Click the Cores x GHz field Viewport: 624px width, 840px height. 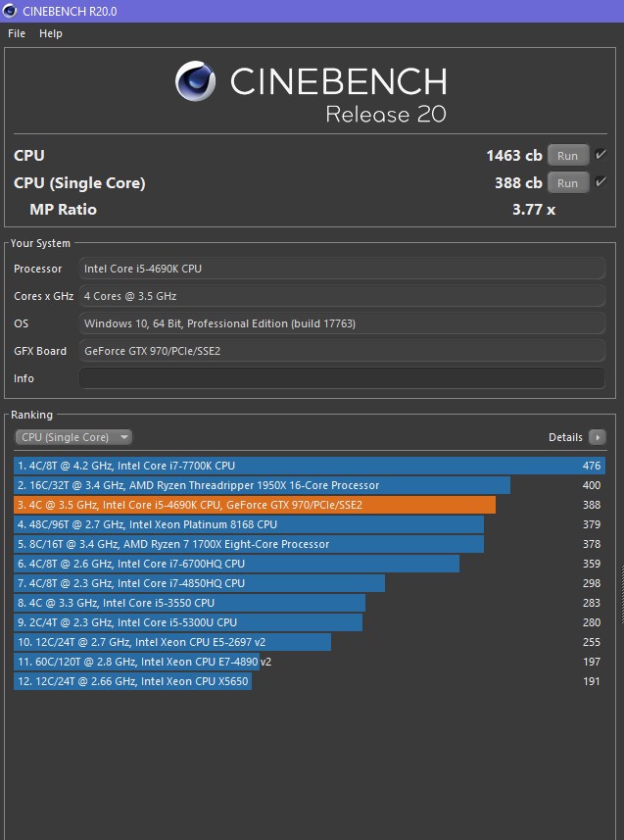point(342,296)
